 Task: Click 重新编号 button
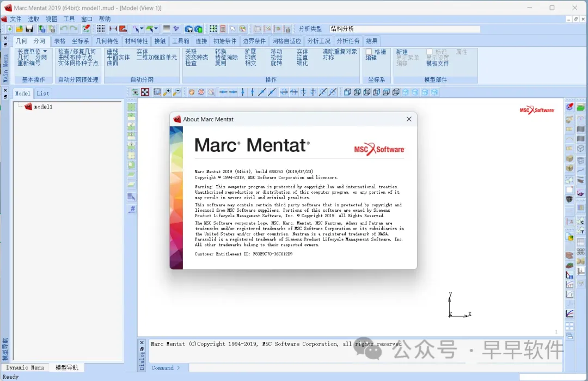pos(29,63)
